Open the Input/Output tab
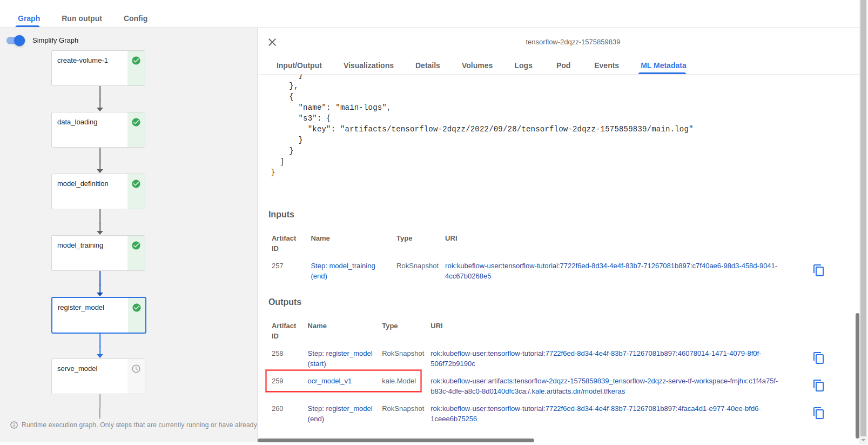 click(x=299, y=65)
